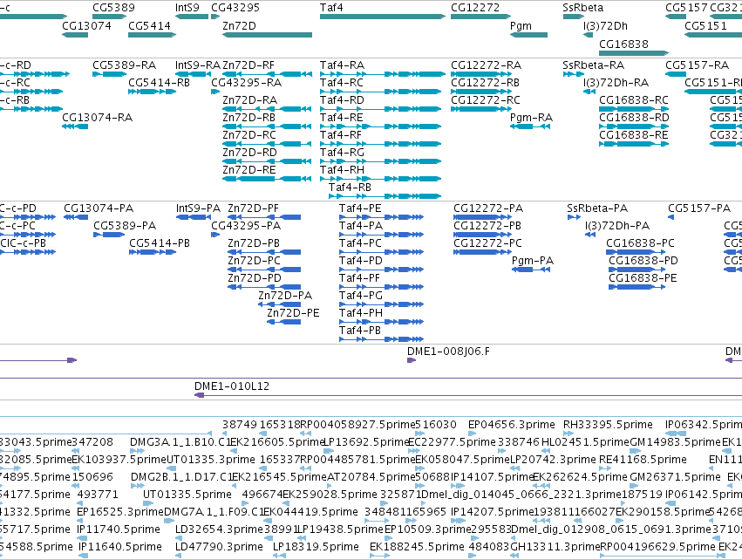Click protein CG5414-PB label
This screenshot has height=560, width=742.
pyautogui.click(x=160, y=243)
